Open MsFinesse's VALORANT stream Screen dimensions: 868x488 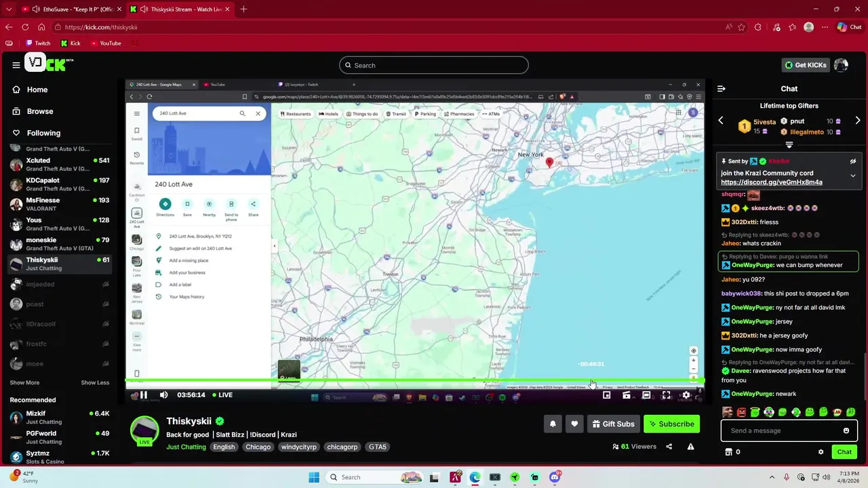point(60,205)
